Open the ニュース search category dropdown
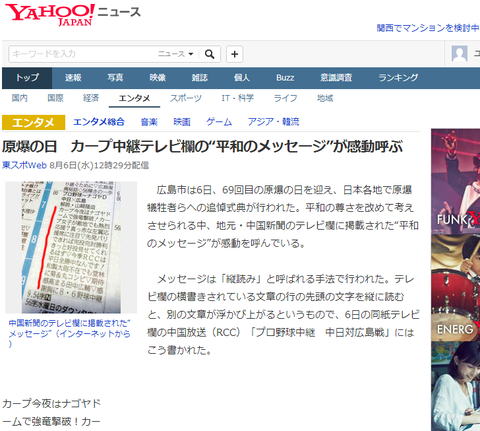Image resolution: width=480 pixels, height=431 pixels. pos(176,54)
